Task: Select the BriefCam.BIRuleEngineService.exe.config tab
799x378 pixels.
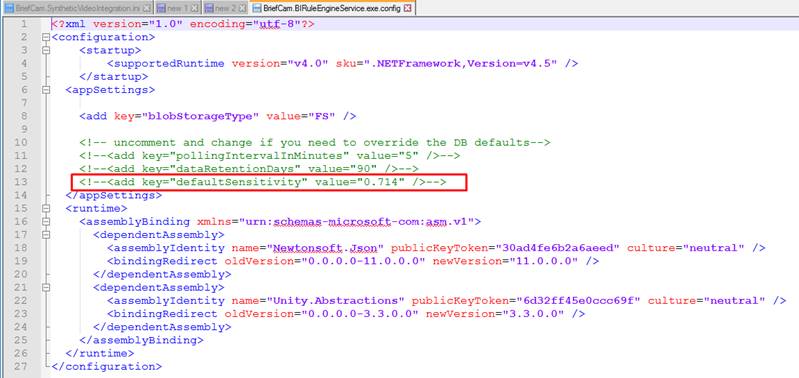Action: tap(333, 8)
